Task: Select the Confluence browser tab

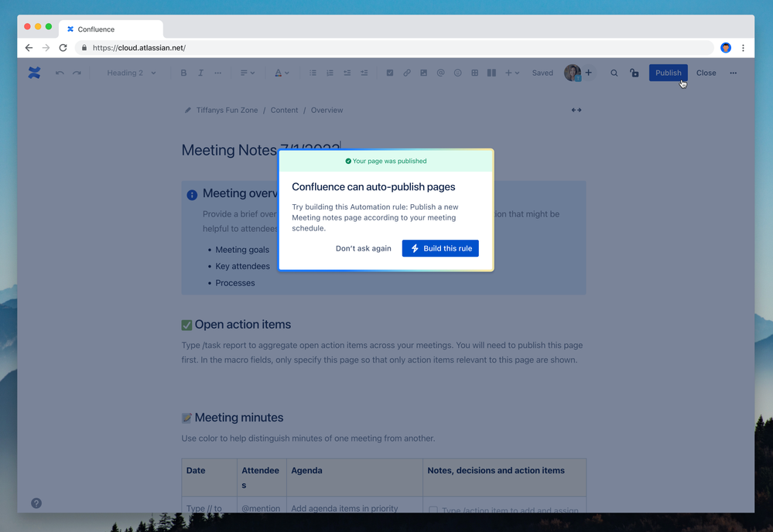Action: coord(111,29)
